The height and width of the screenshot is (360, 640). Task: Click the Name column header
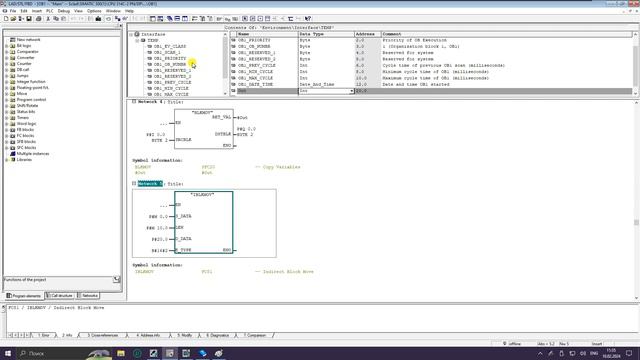click(267, 34)
